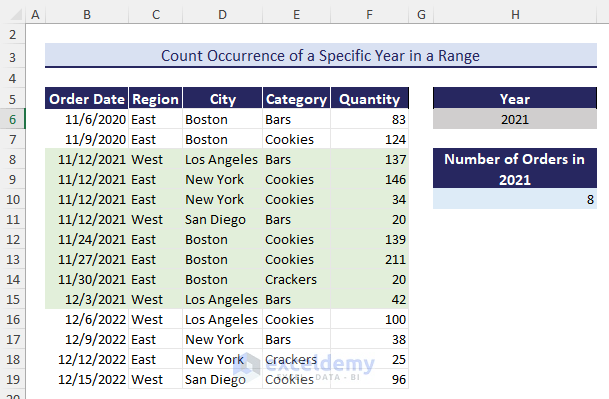This screenshot has height=399, width=609.
Task: Select the 'Crackers' cell in row 14
Action: (296, 279)
